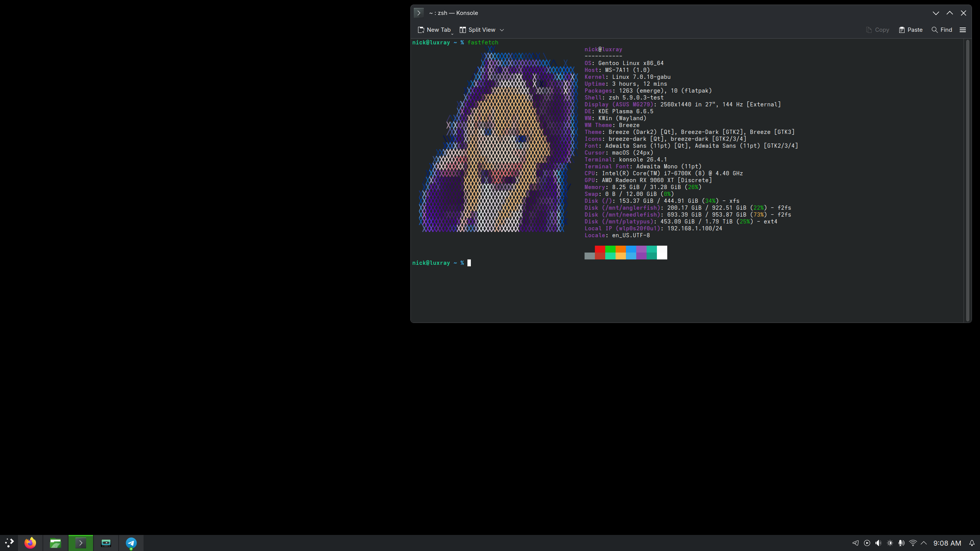Screen dimensions: 980x551
Task: Open the notifications bell icon
Action: point(972,543)
